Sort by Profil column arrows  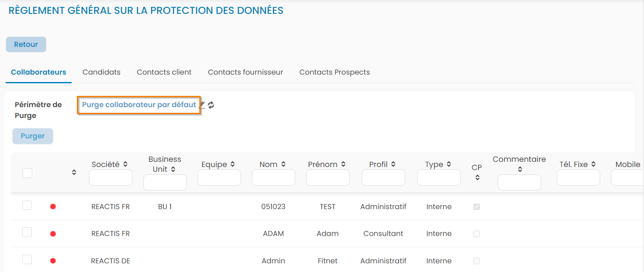(x=393, y=164)
